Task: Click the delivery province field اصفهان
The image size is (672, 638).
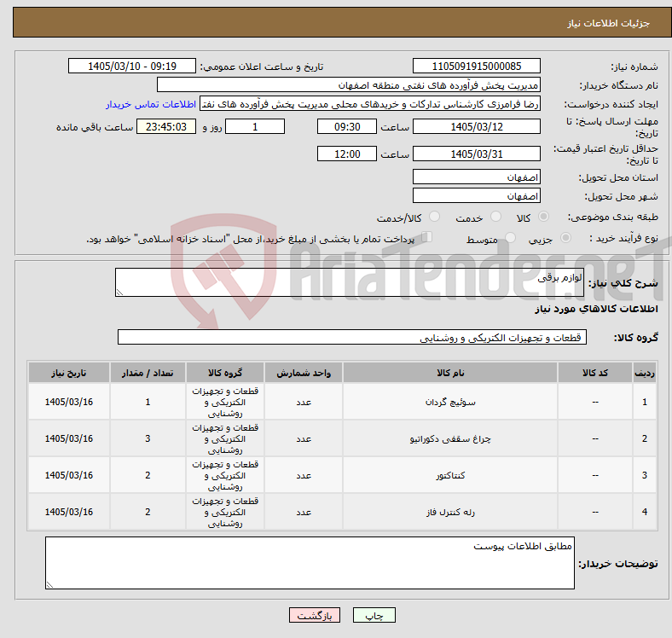Action: point(477,177)
